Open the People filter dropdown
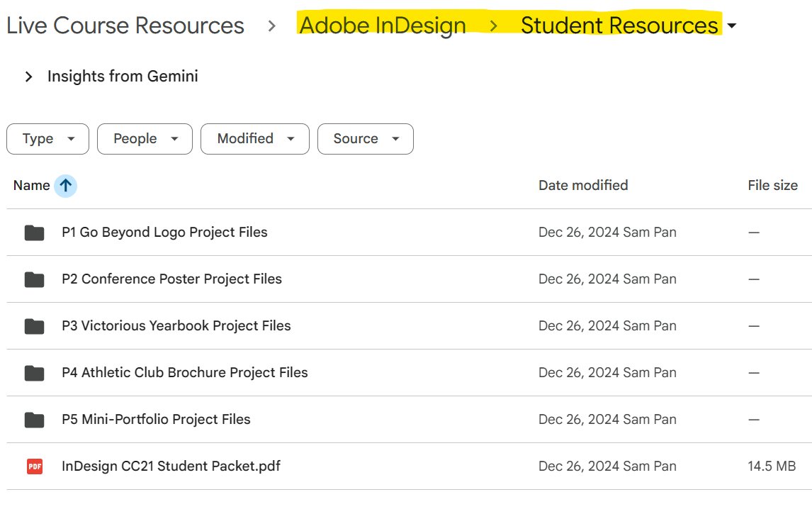 pyautogui.click(x=145, y=139)
